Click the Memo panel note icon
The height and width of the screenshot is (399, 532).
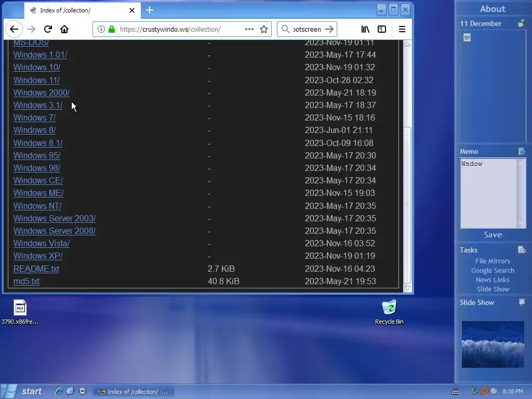coord(522,151)
